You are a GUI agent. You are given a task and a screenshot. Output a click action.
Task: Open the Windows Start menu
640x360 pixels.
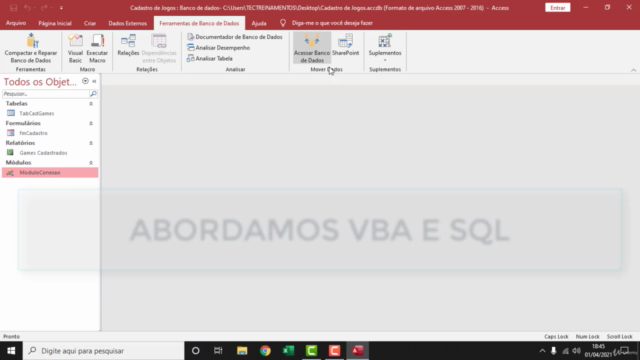11,351
